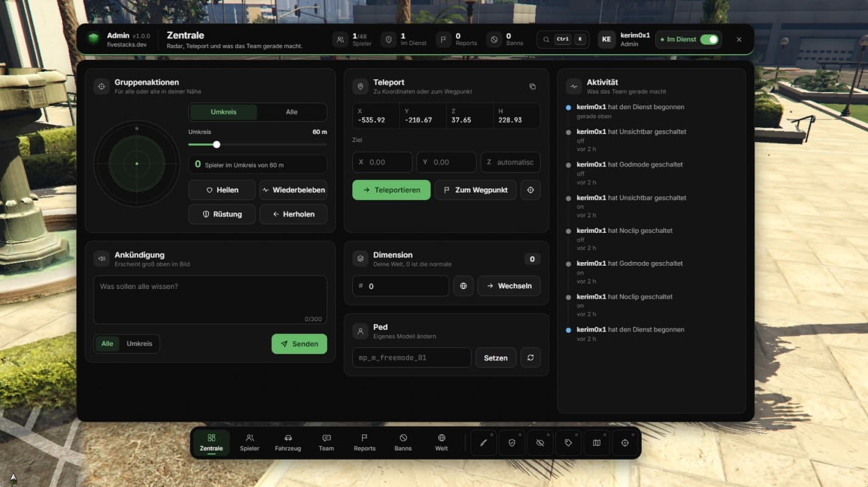This screenshot has height=487, width=868.
Task: Click the megaphone icon beside Ankündigung
Action: click(x=102, y=259)
